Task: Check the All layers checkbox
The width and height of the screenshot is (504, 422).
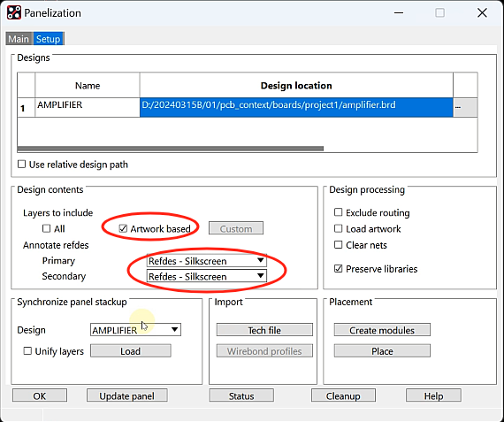Action: pos(46,228)
